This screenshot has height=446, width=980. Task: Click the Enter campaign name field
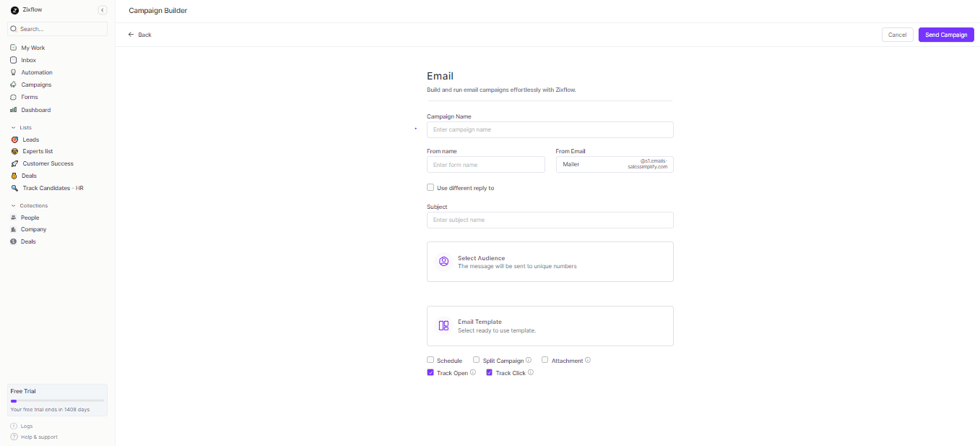click(x=550, y=129)
